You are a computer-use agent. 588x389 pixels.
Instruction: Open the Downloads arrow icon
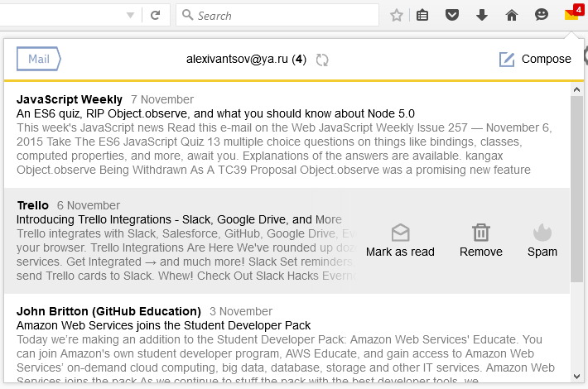[482, 16]
